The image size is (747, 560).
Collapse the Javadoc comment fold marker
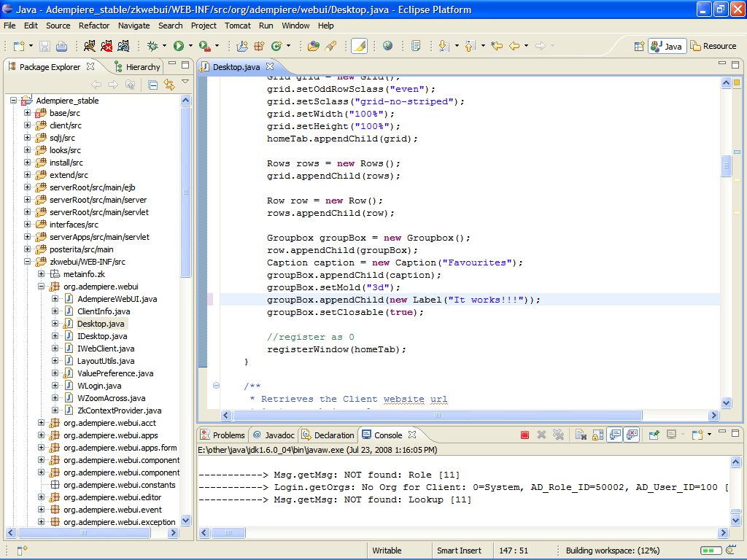(216, 385)
